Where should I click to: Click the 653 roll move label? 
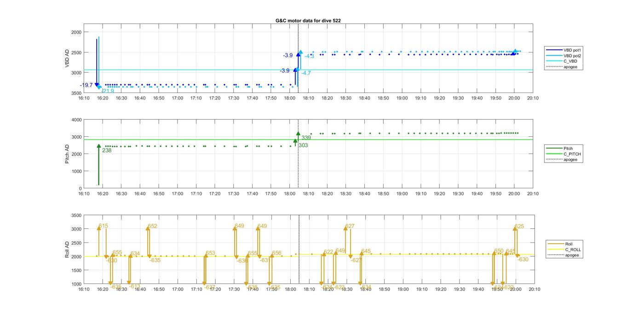(210, 253)
